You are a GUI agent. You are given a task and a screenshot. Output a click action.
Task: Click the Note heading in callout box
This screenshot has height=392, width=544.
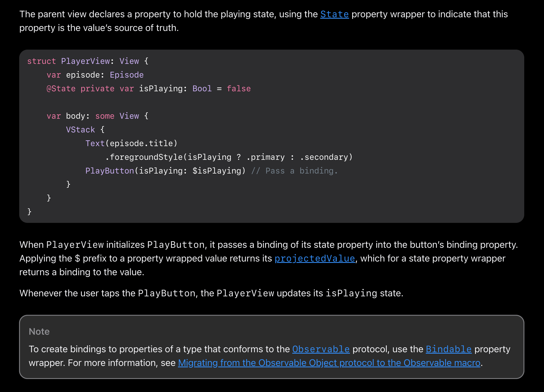click(39, 332)
